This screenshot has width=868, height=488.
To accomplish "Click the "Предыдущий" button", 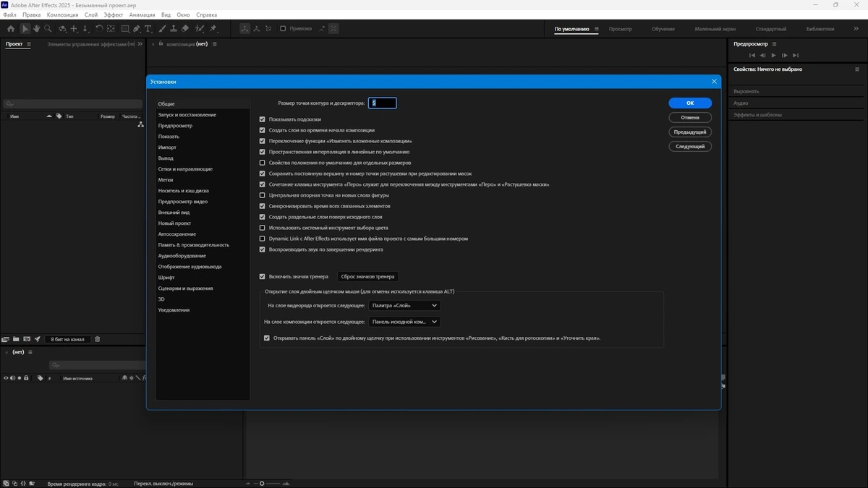I will [690, 132].
